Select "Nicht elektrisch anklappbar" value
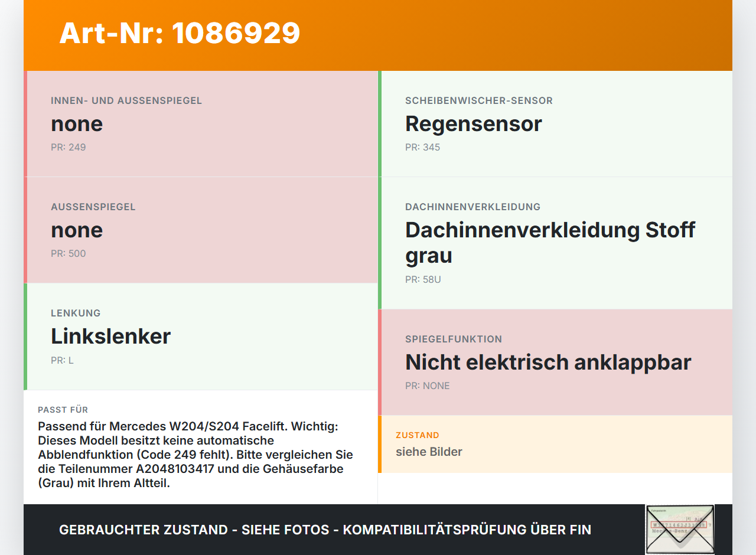Screen dimensions: 756x555 [x=548, y=363]
